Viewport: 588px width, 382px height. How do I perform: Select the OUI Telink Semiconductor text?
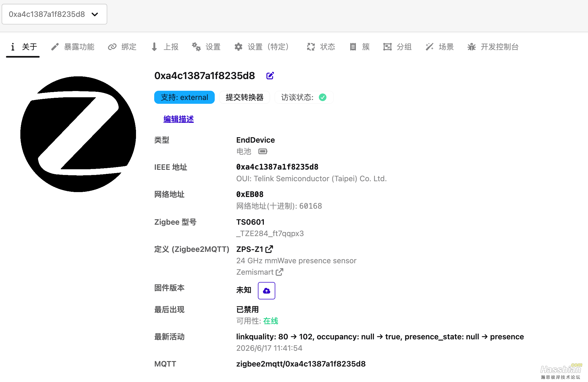(x=311, y=179)
